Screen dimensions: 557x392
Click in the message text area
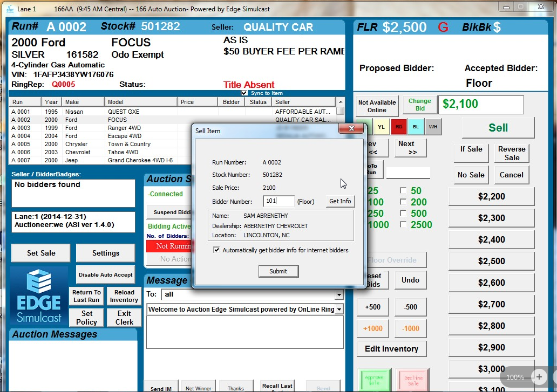pyautogui.click(x=244, y=332)
